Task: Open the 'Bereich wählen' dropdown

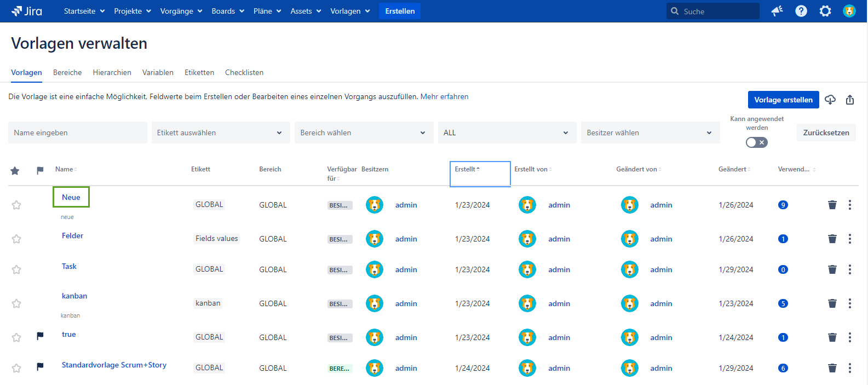Action: pyautogui.click(x=364, y=133)
